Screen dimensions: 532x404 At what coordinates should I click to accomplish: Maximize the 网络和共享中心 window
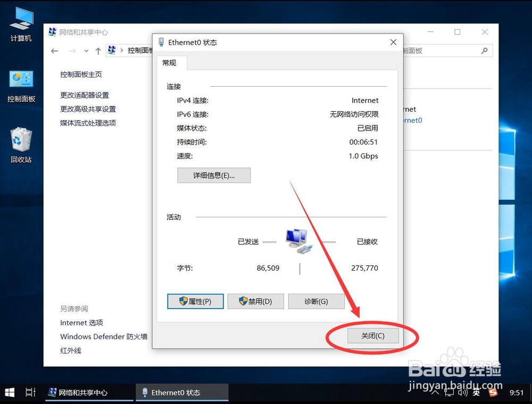(x=458, y=32)
